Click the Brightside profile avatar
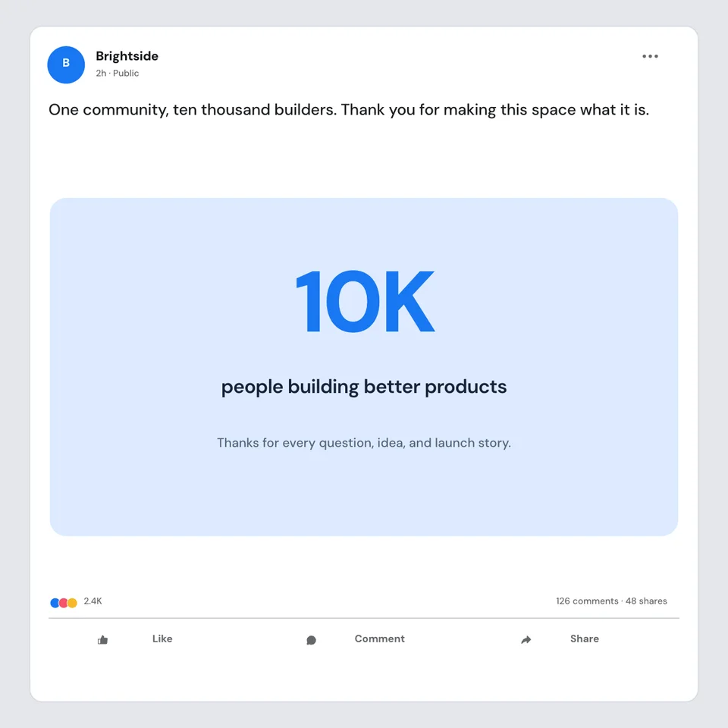 [66, 64]
